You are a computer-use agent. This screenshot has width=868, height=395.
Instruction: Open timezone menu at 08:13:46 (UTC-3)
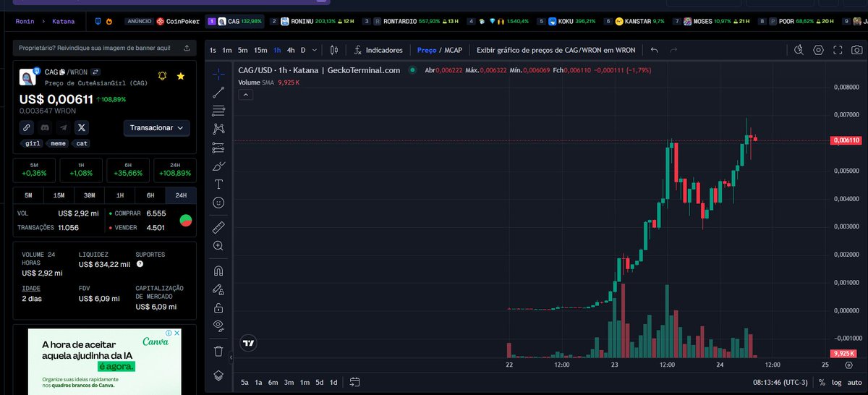tap(782, 381)
